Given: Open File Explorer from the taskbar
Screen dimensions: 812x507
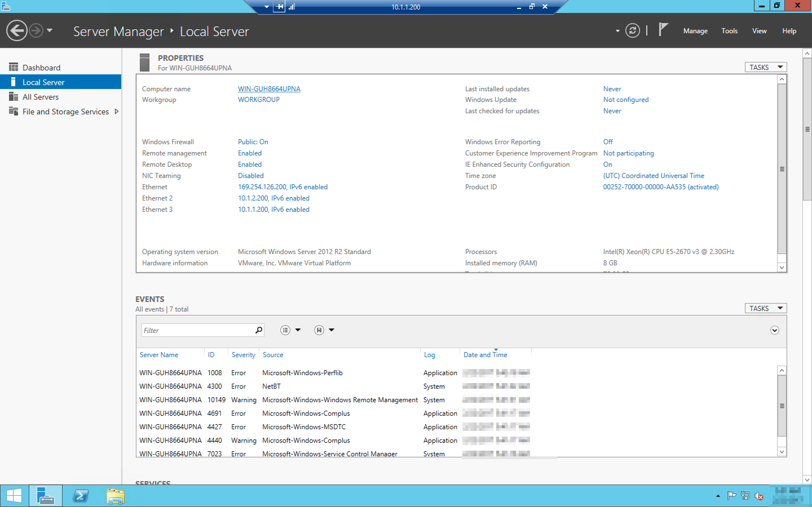Looking at the screenshot, I should point(115,496).
